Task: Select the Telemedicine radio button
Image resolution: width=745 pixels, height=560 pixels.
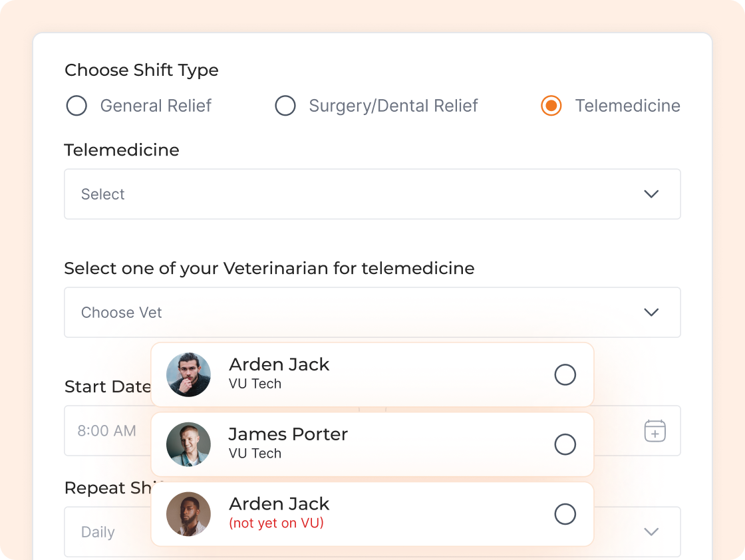Action: click(x=551, y=106)
